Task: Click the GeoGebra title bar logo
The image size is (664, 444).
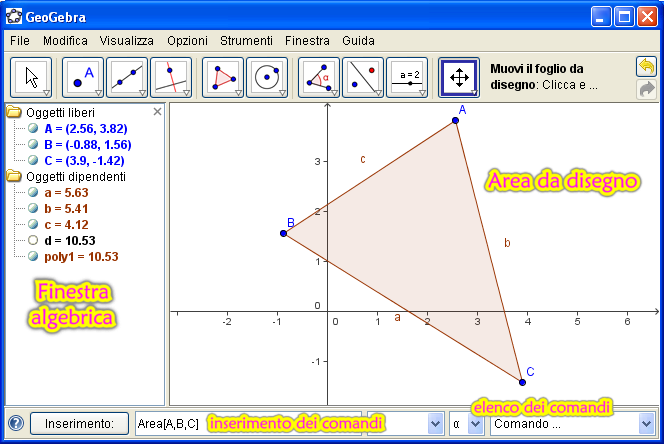Action: [14, 17]
